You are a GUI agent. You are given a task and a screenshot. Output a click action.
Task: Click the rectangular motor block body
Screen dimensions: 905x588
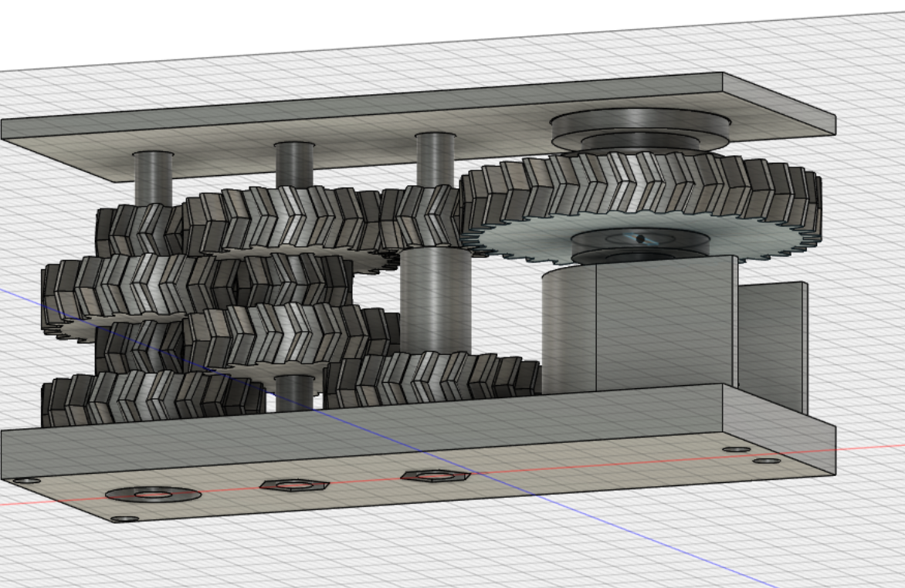coord(666,323)
